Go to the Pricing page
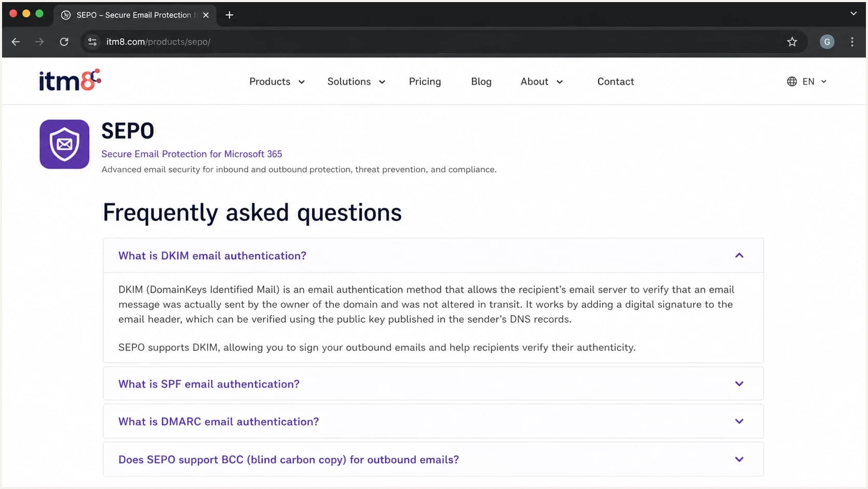This screenshot has height=489, width=868. (425, 82)
